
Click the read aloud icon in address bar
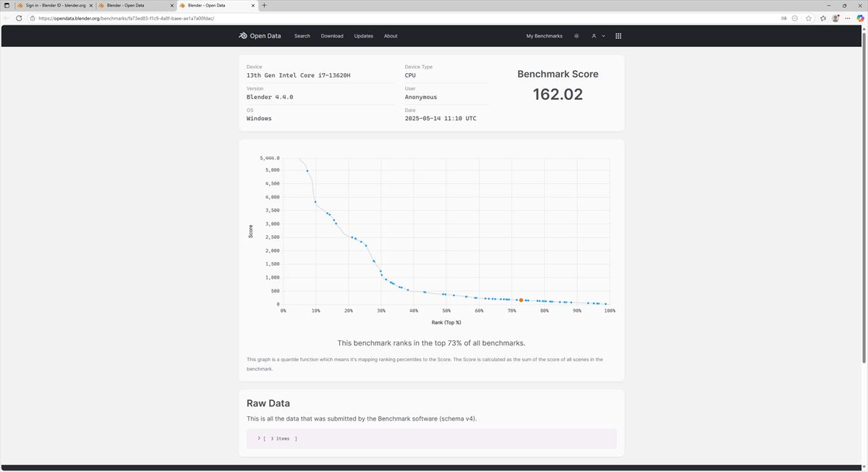(784, 18)
